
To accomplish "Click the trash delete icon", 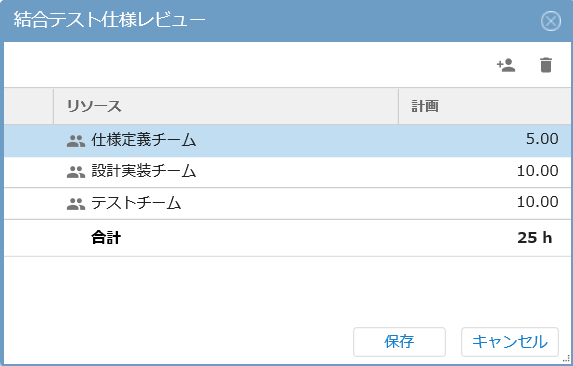I will [546, 65].
